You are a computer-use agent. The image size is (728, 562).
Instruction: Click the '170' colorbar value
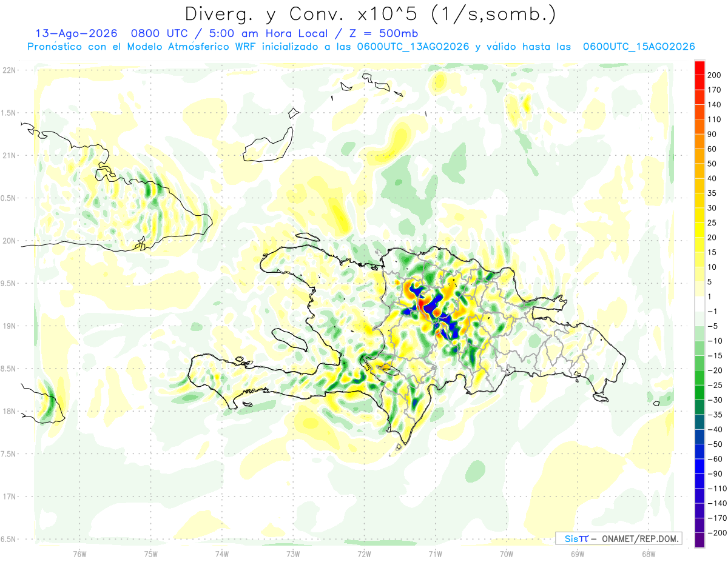click(x=715, y=90)
